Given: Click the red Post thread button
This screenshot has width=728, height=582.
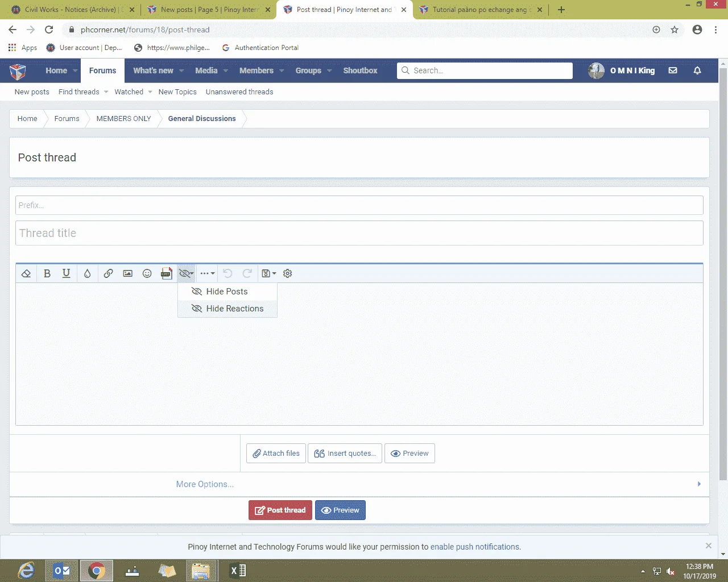Looking at the screenshot, I should coord(280,510).
